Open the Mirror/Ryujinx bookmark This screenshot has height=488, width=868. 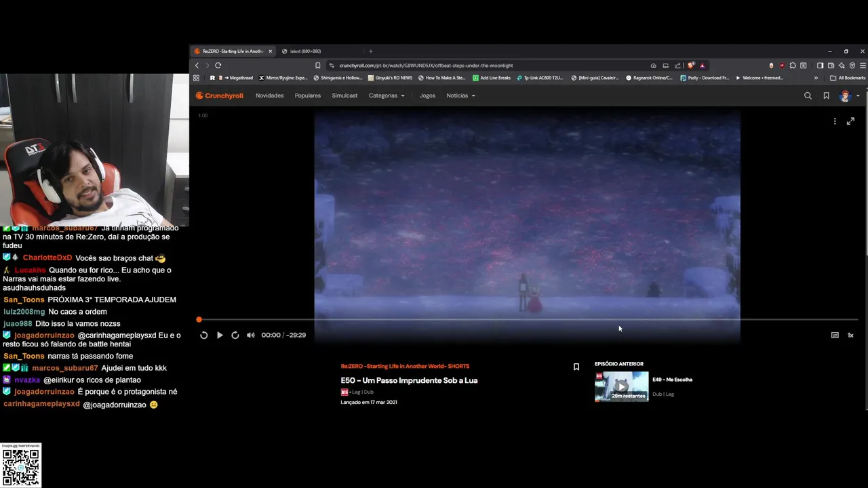283,78
